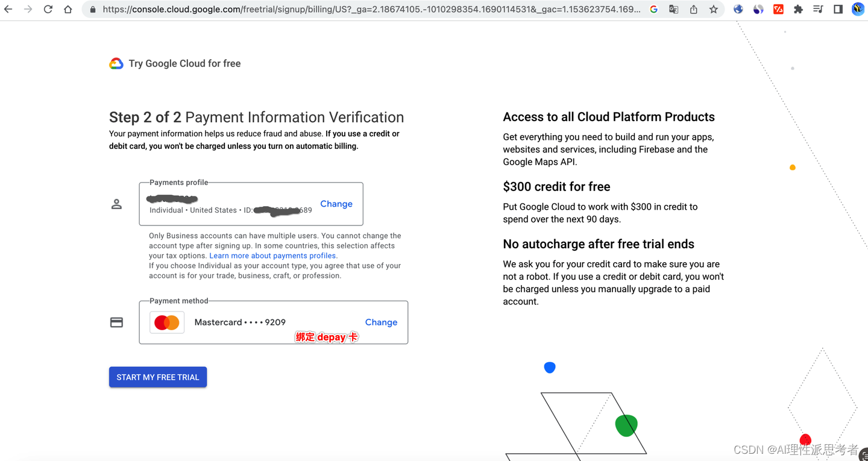The width and height of the screenshot is (868, 461).
Task: Click the 'Payment method' field label
Action: pos(178,301)
